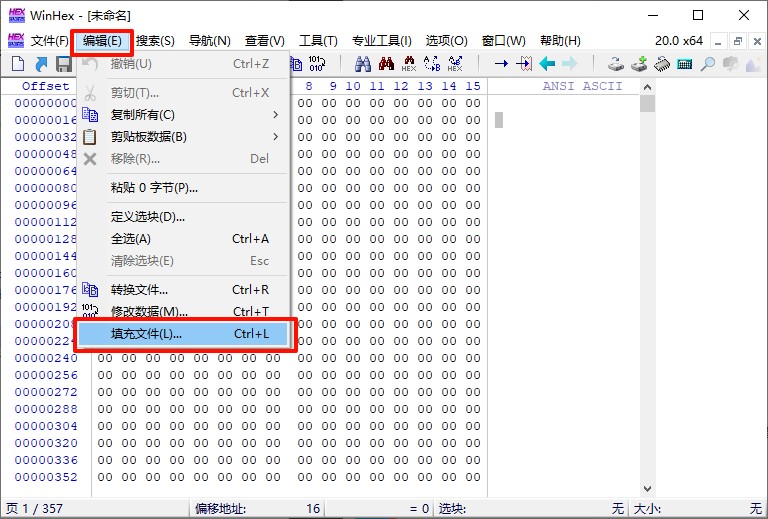The width and height of the screenshot is (768, 519).
Task: Choose 粘贴 0 字节(P)... menu entry
Action: pyautogui.click(x=184, y=188)
